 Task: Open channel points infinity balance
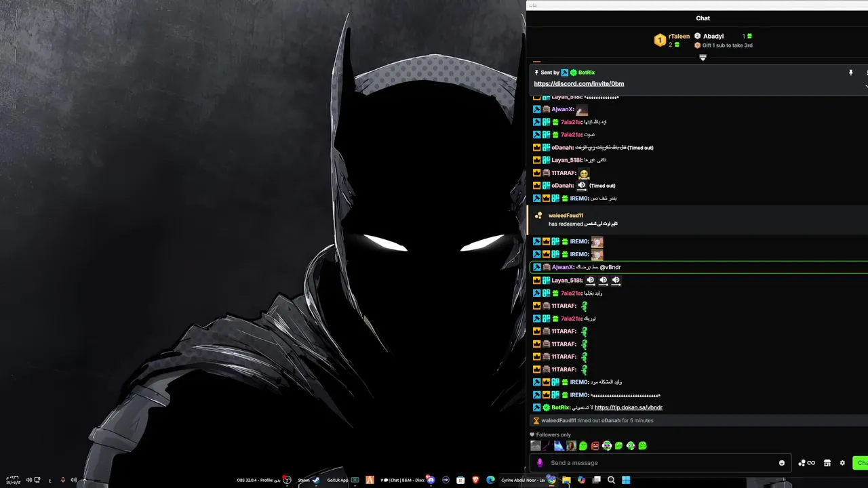click(806, 463)
